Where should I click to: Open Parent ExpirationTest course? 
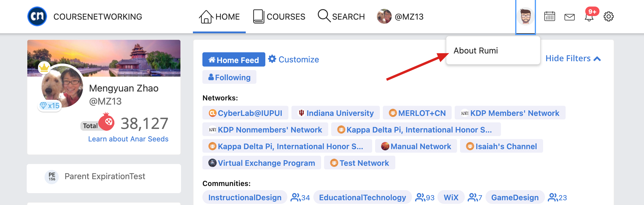click(x=105, y=176)
